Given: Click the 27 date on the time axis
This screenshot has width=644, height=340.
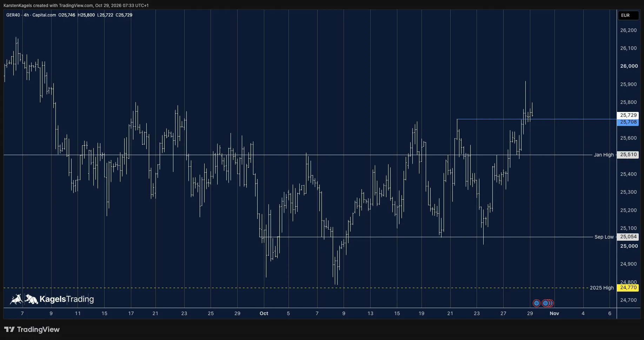Looking at the screenshot, I should point(503,313).
